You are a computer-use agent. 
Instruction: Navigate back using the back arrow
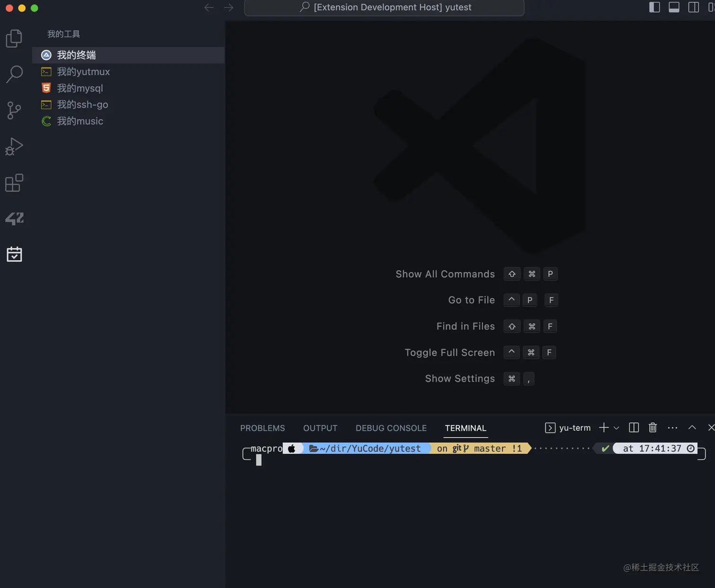209,7
